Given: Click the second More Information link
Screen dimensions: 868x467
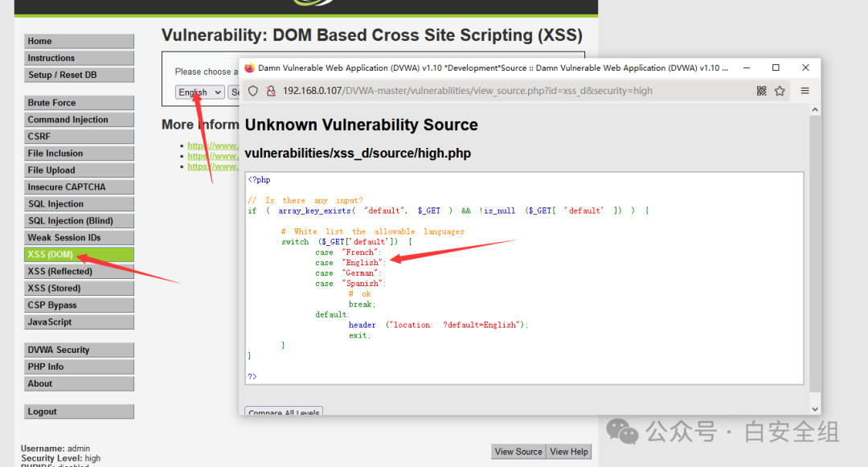Looking at the screenshot, I should coord(213,156).
